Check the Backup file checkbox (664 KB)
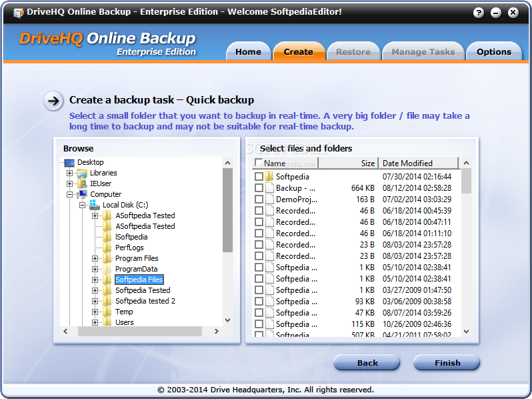Screen dimensions: 532x399 coord(259,187)
